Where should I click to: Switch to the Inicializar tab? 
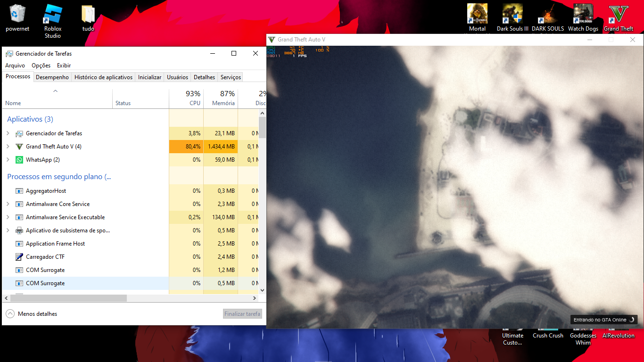(149, 77)
